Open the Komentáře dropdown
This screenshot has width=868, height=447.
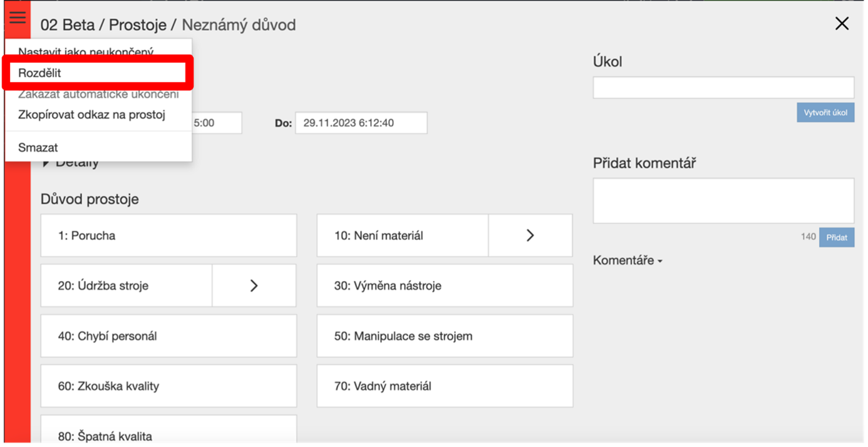click(628, 260)
